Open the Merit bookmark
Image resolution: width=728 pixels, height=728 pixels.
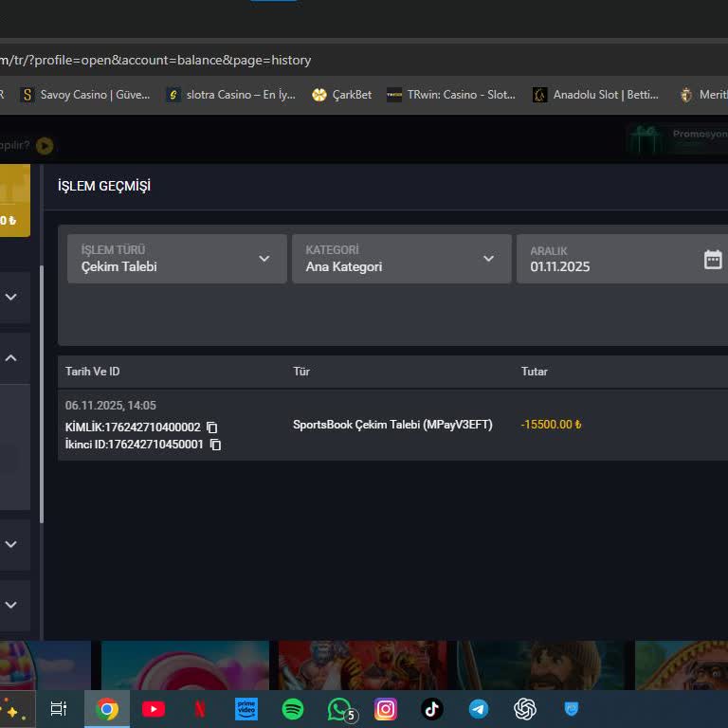(703, 95)
